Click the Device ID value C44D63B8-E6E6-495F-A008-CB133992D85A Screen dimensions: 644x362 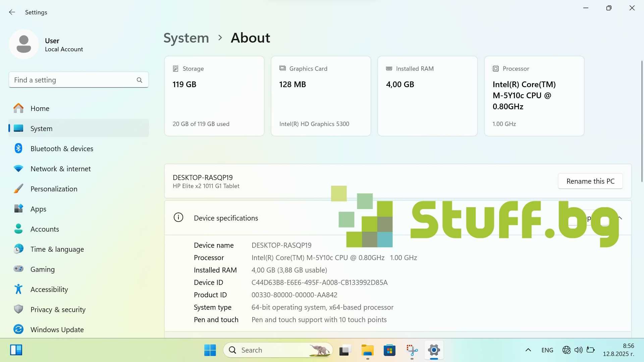click(320, 283)
